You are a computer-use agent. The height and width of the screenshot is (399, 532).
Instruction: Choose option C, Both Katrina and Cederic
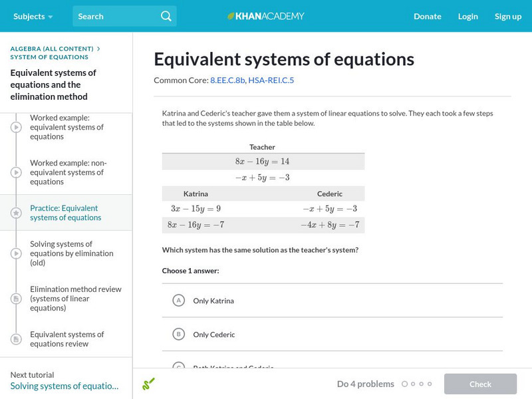(178, 366)
